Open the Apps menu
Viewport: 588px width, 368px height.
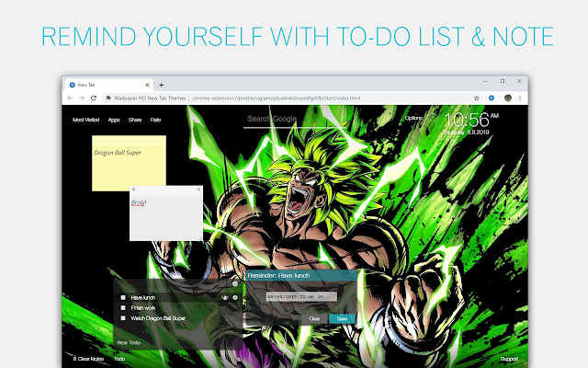pos(114,120)
